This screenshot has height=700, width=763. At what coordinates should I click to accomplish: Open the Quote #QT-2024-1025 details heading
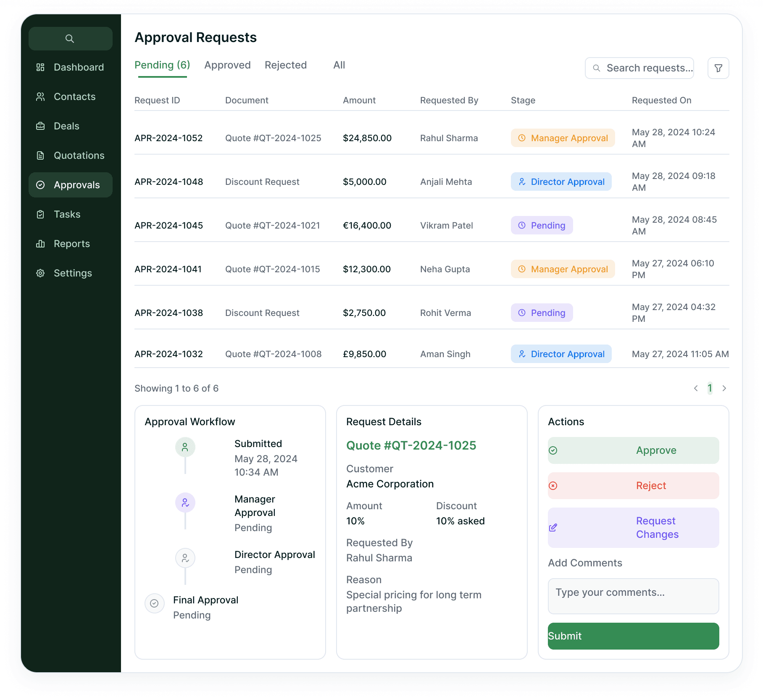pyautogui.click(x=411, y=445)
